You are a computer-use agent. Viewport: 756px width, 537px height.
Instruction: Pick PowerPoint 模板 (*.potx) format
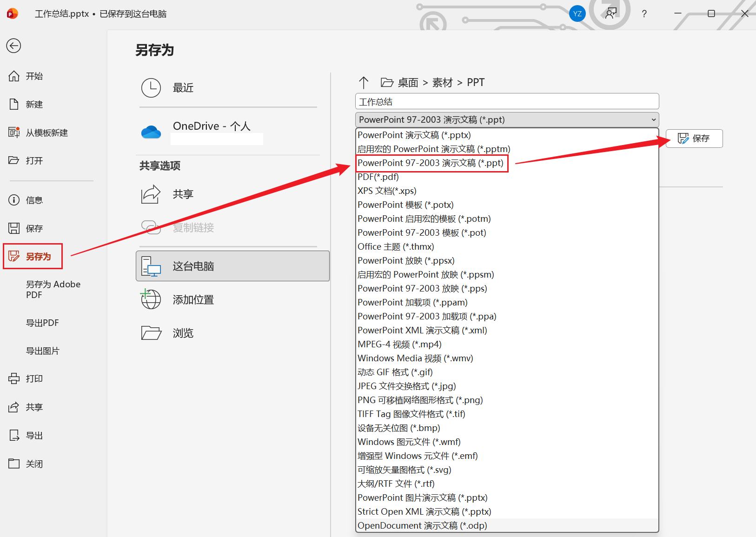pyautogui.click(x=507, y=205)
